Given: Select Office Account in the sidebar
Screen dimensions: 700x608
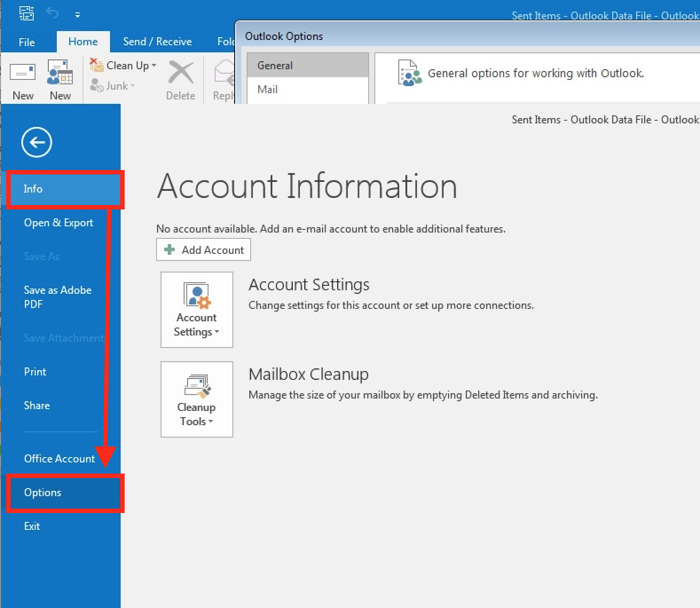Looking at the screenshot, I should point(59,459).
